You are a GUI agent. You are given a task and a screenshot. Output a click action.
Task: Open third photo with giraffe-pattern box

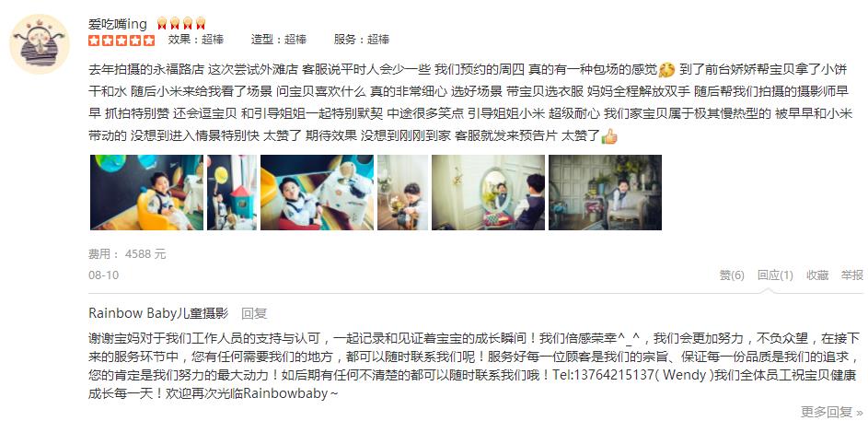[x=318, y=193]
